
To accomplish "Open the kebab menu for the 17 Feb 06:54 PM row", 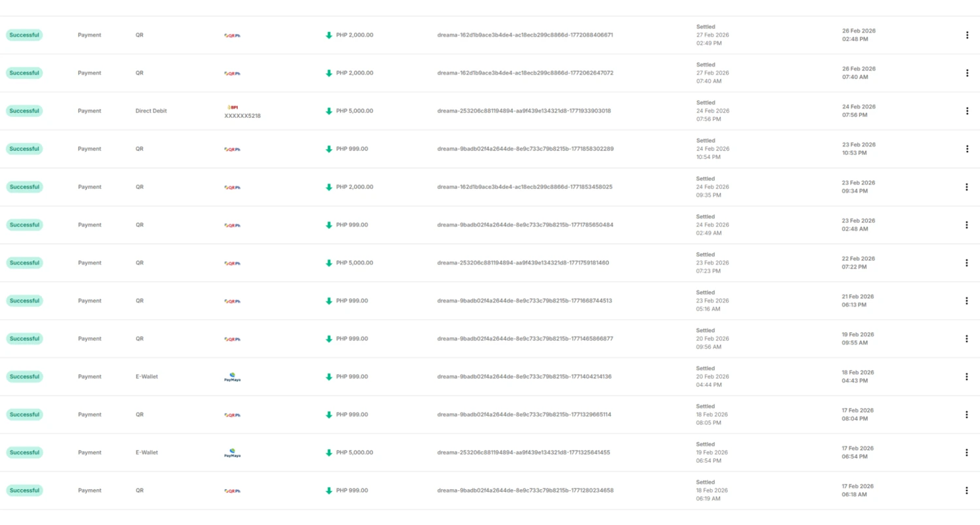I will (967, 452).
